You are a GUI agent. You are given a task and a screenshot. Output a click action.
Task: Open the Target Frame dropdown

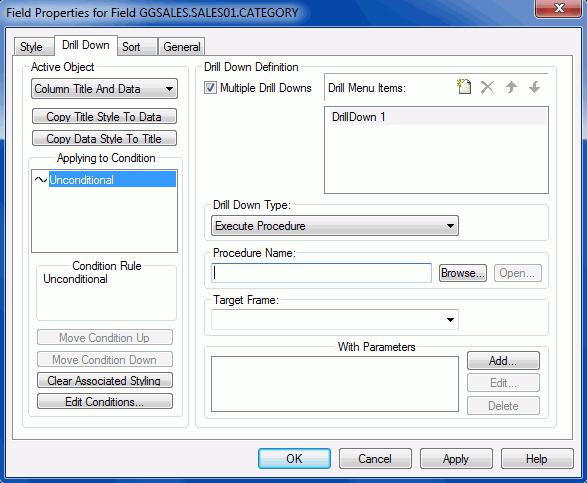pyautogui.click(x=335, y=320)
